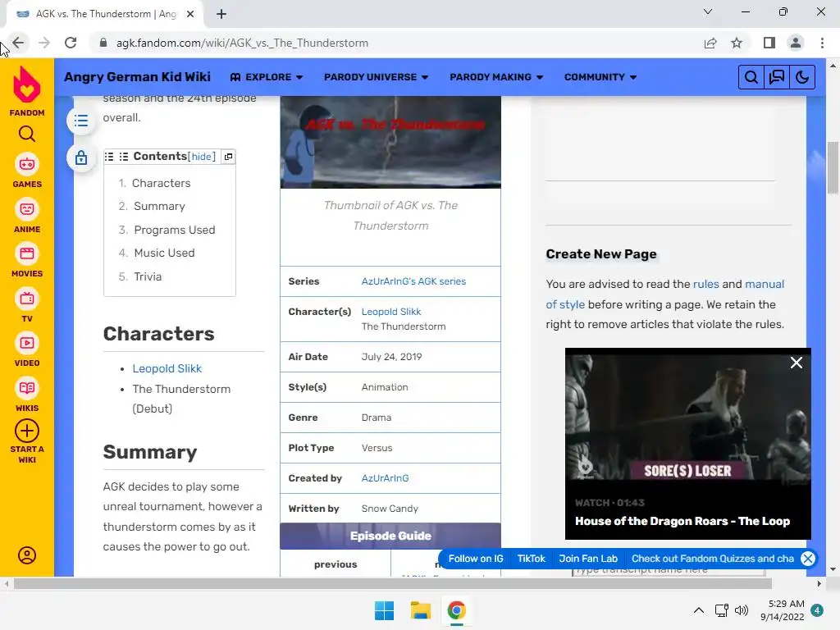Screen dimensions: 840x630
Task: Jump to Trivia in Contents
Action: pos(148,276)
